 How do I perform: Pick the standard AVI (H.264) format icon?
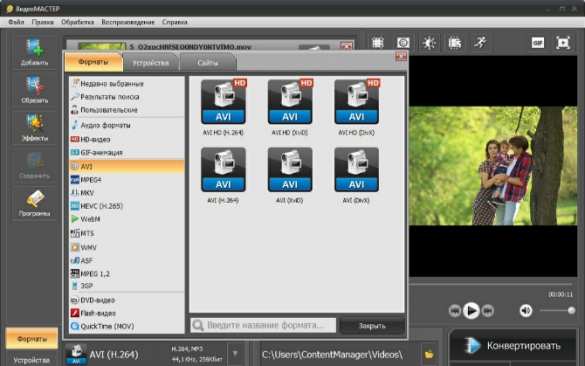click(223, 170)
